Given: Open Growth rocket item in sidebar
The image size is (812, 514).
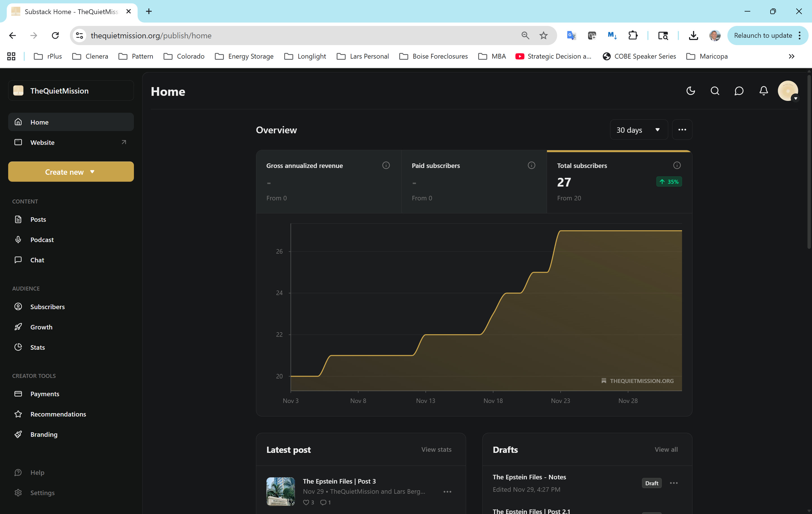Looking at the screenshot, I should [41, 327].
